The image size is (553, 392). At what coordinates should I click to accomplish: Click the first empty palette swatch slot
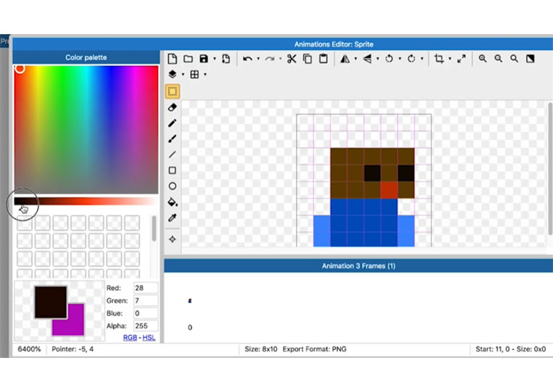click(25, 223)
